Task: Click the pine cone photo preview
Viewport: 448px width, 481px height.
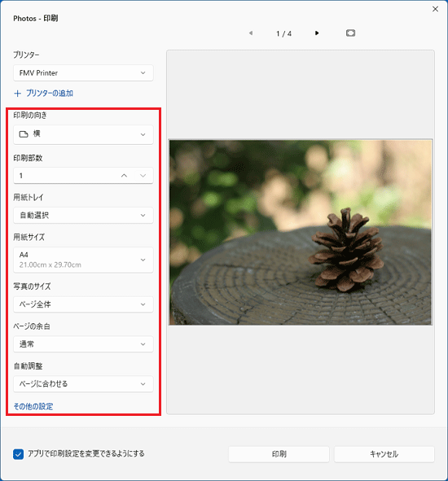Action: [301, 232]
